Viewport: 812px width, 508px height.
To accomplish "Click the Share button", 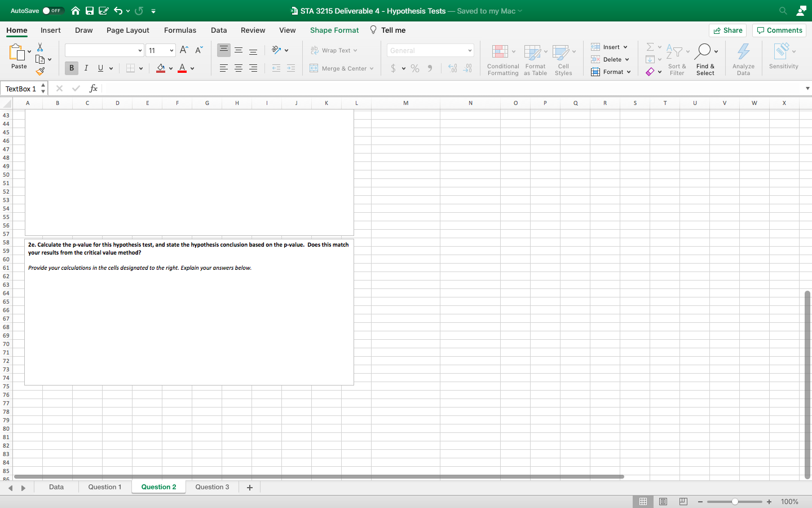I will pos(727,30).
